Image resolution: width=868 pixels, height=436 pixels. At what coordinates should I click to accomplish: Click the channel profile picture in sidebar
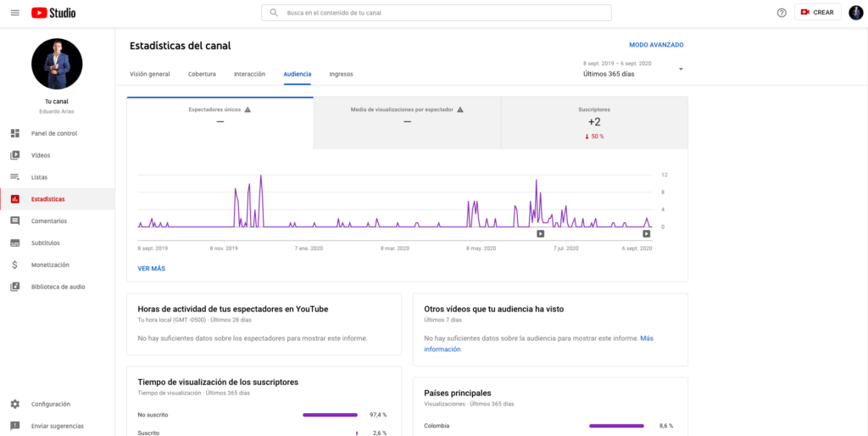click(x=57, y=64)
